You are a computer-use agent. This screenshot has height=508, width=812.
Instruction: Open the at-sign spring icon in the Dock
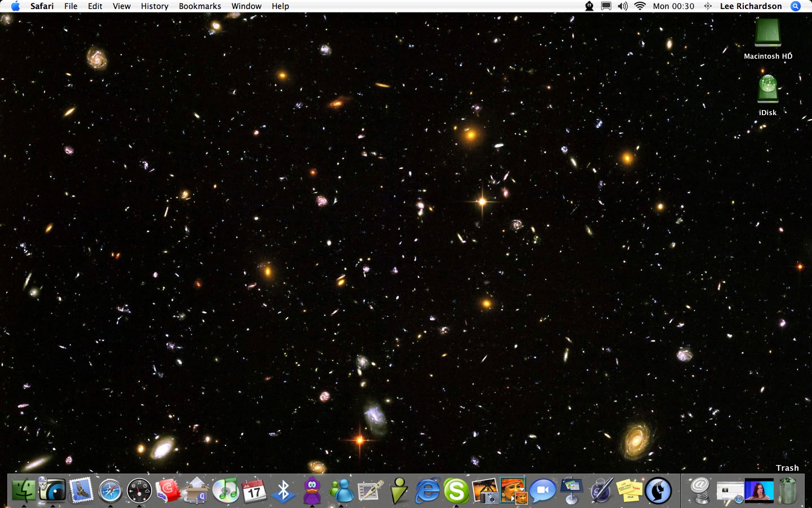pyautogui.click(x=700, y=491)
